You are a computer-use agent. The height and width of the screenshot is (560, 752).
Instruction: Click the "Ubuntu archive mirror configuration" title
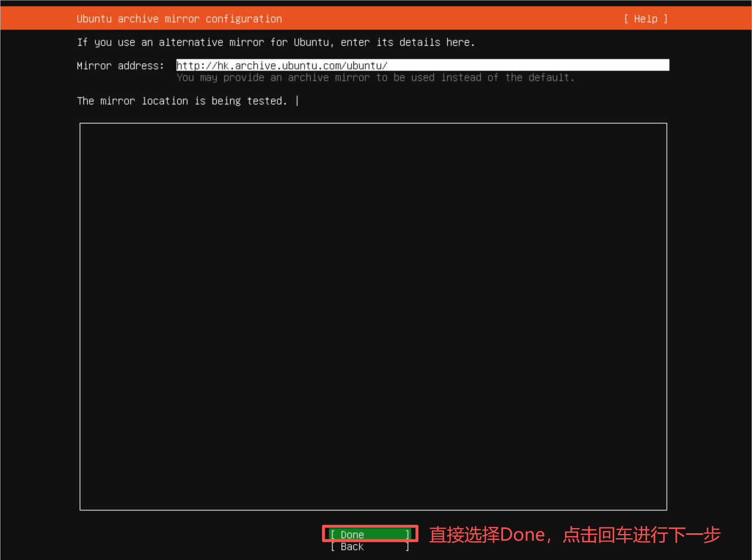click(179, 19)
